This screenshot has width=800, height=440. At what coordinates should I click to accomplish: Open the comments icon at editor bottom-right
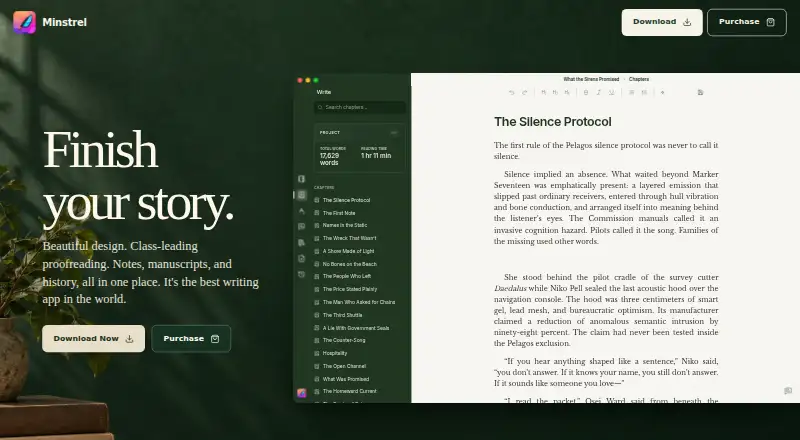pyautogui.click(x=788, y=391)
